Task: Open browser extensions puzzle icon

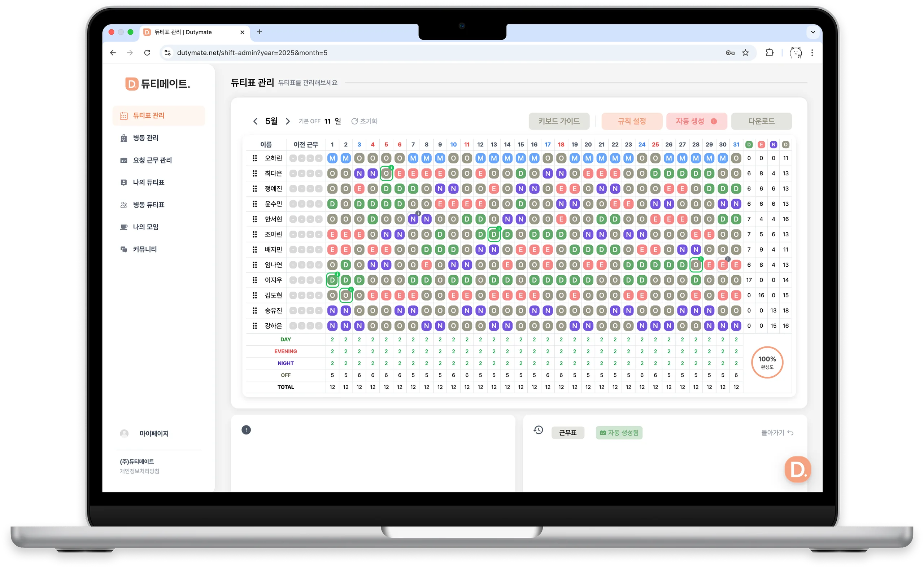Action: [x=769, y=53]
